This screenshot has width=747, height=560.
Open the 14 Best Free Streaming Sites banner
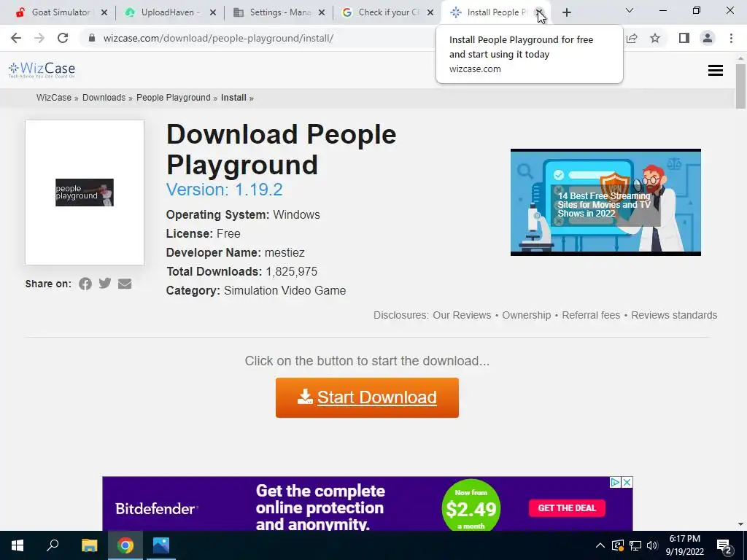[x=605, y=203]
